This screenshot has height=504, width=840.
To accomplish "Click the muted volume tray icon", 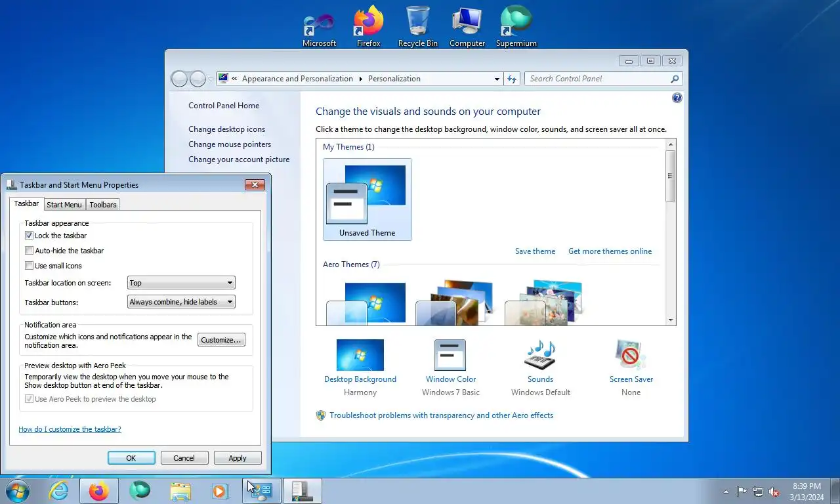I will (x=774, y=492).
